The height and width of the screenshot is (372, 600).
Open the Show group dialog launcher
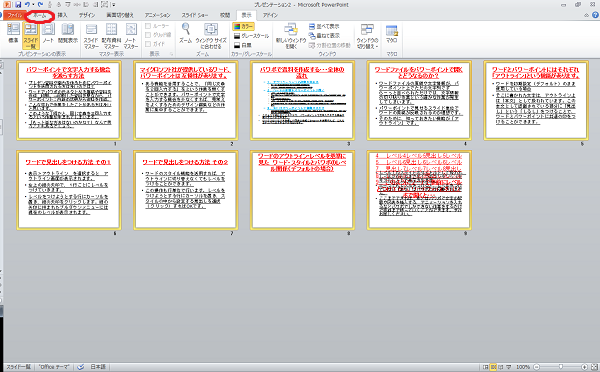171,54
